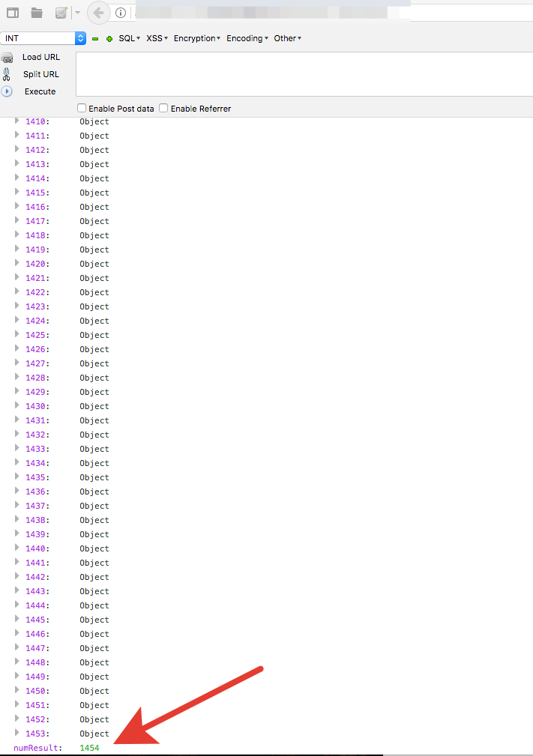
Task: Open the sidebar panel icon
Action: (13, 13)
